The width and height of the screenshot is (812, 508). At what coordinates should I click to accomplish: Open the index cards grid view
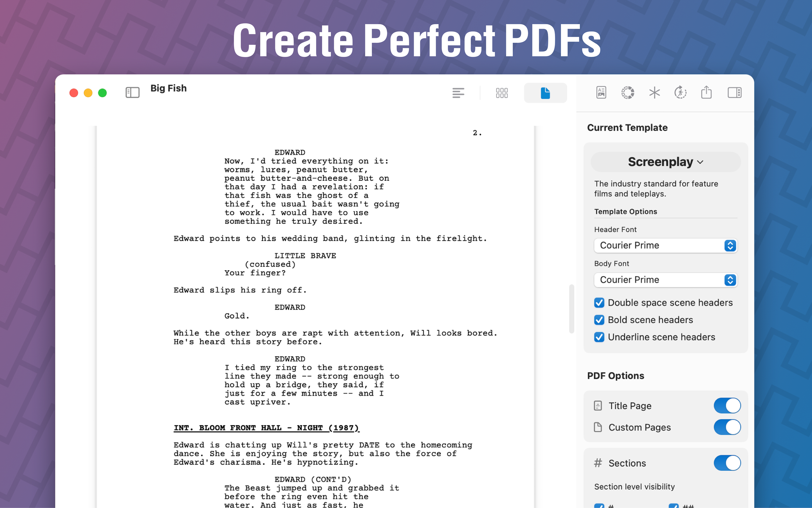(502, 93)
